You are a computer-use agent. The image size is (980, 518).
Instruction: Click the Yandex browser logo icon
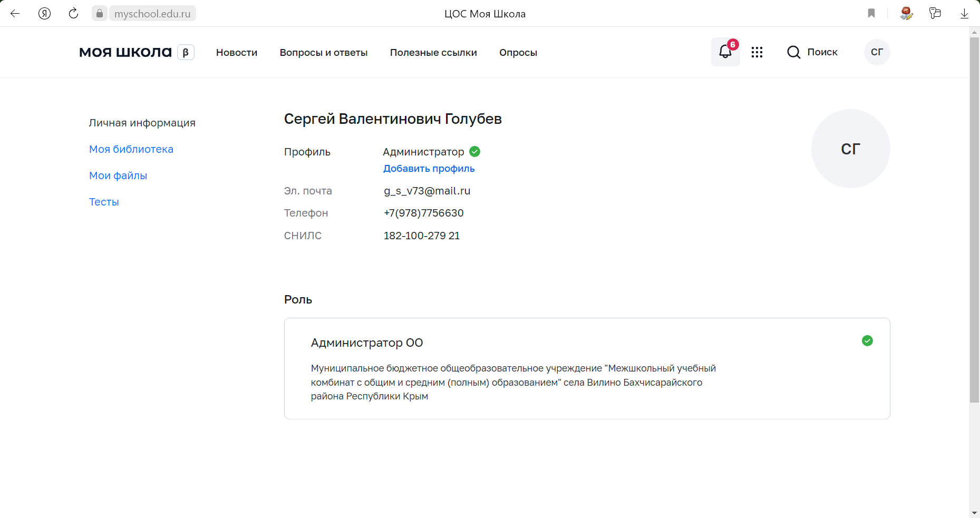[45, 14]
